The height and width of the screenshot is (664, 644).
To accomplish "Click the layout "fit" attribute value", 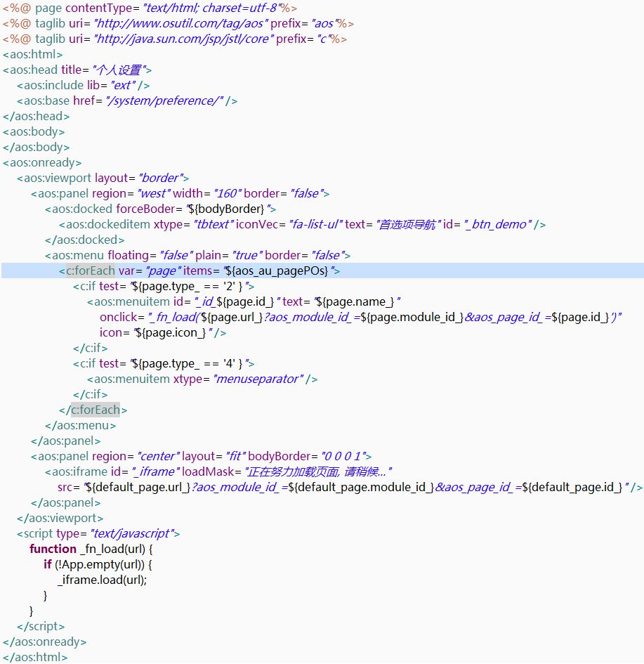I will click(x=236, y=457).
